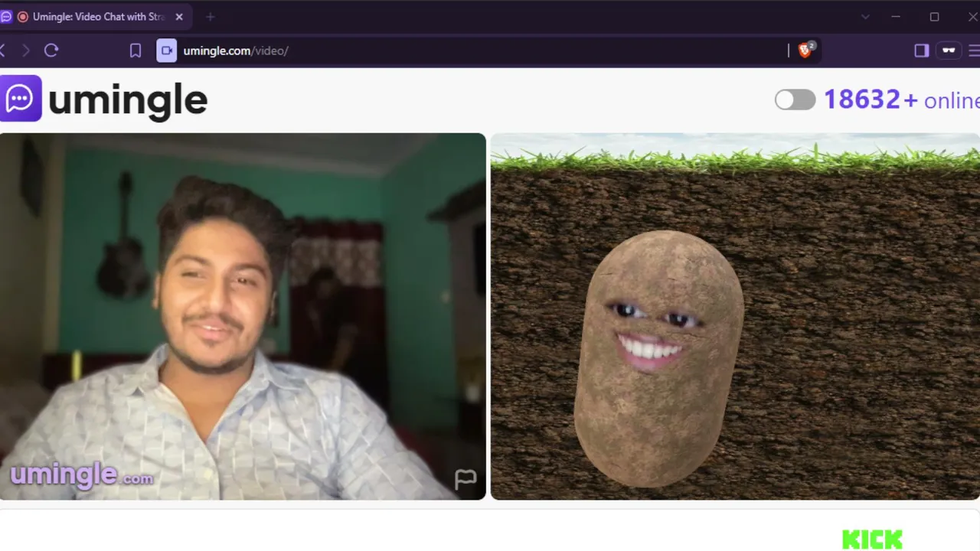Click the glasses icon in the toolbar

949,51
